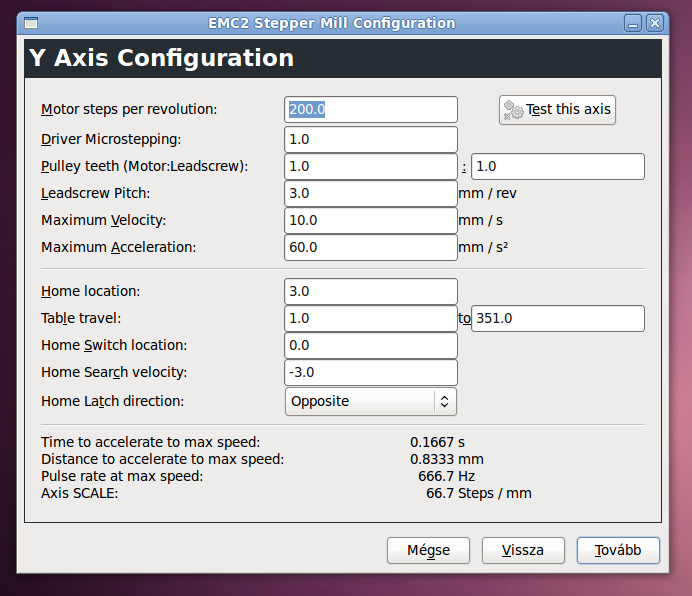Edit the Maximum Velocity field
This screenshot has height=596, width=692.
point(371,220)
